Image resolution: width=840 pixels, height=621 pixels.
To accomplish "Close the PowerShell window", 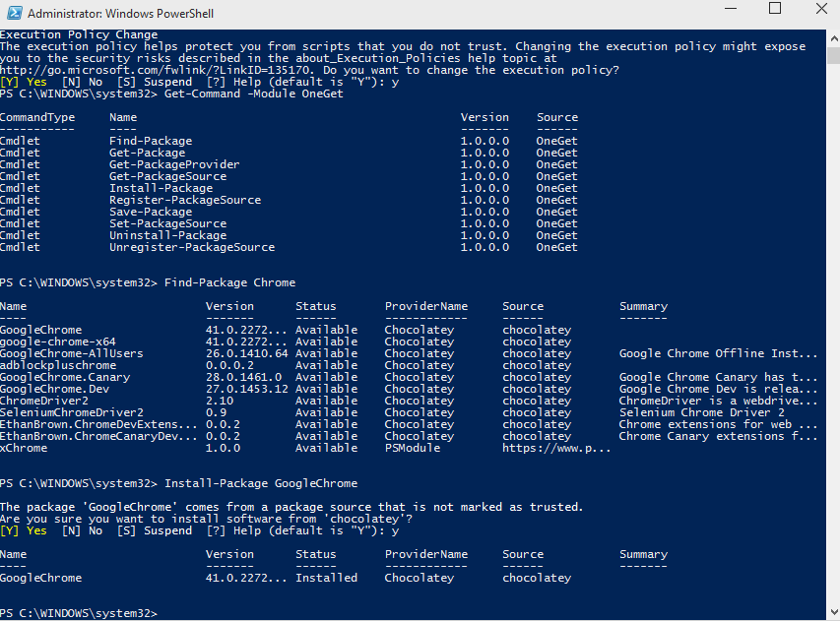I will [821, 9].
